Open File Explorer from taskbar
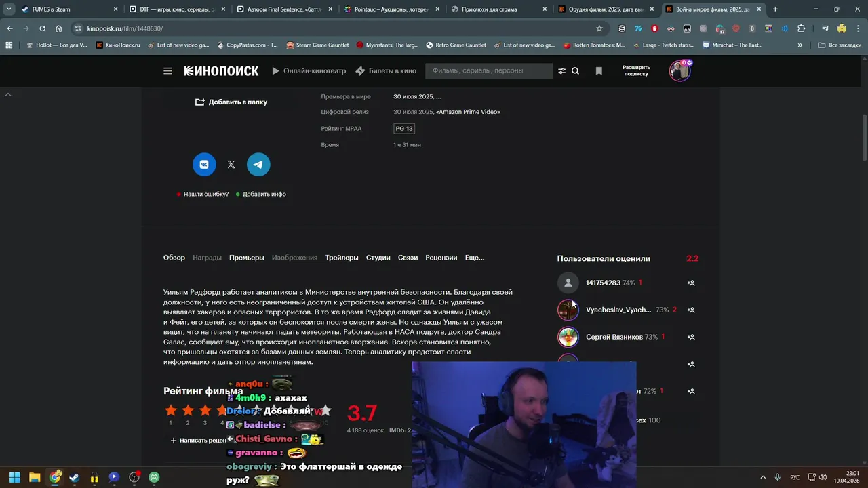Image resolution: width=868 pixels, height=488 pixels. click(35, 477)
